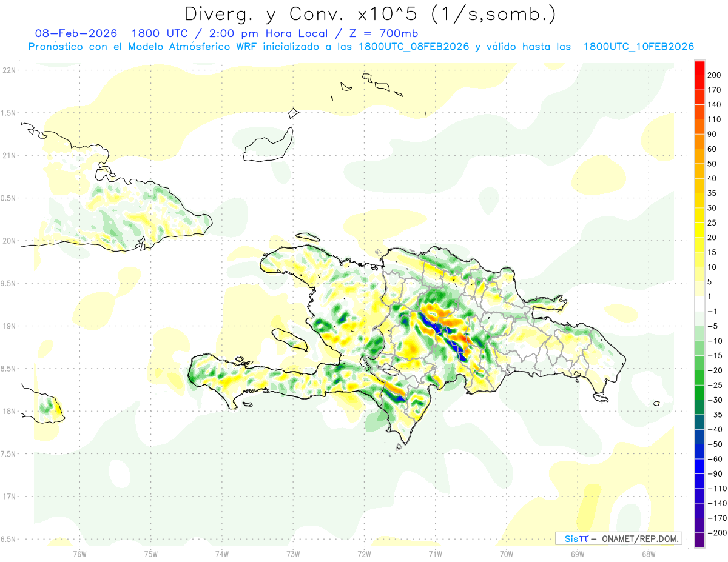The image size is (728, 562).
Task: Click the '74W' longitude label
Action: 222,554
